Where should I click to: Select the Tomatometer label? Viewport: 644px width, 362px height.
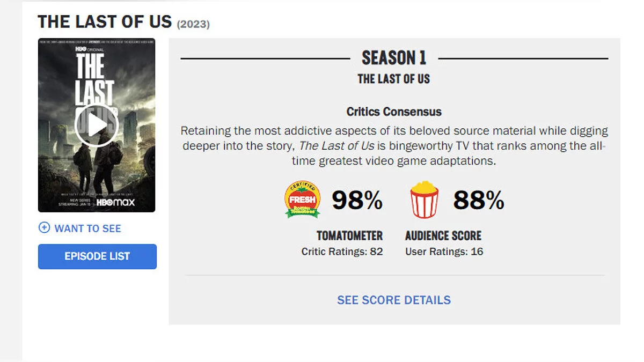349,235
